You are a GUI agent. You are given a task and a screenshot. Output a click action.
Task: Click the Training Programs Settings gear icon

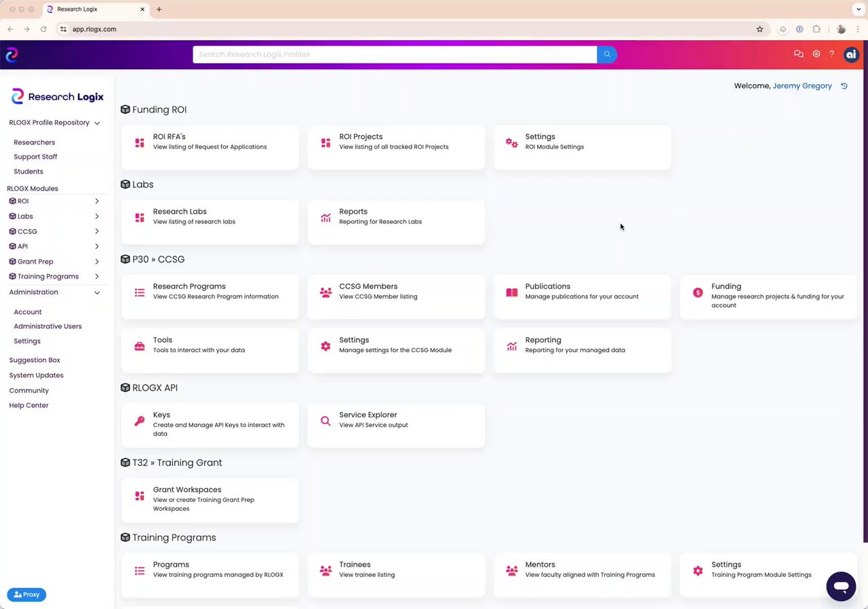click(x=698, y=571)
